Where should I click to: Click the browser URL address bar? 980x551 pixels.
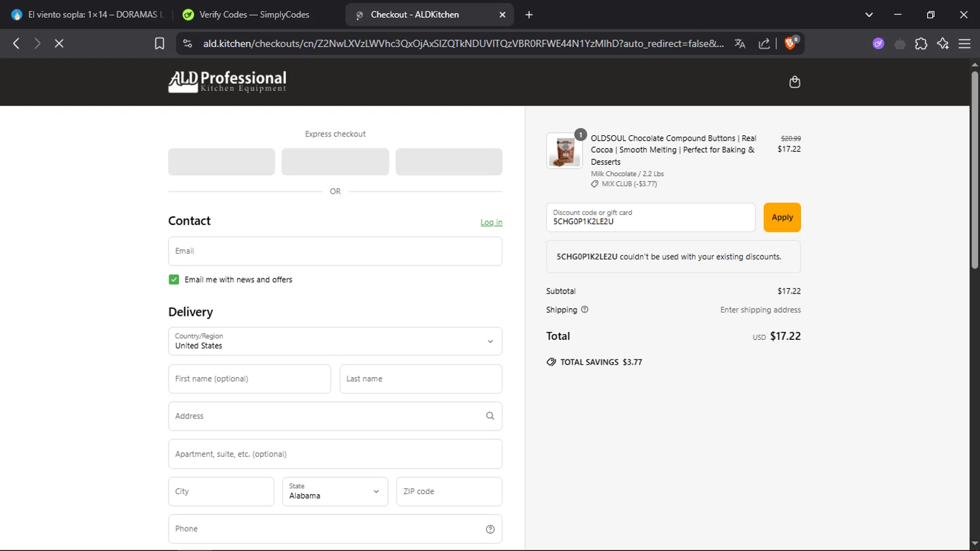[x=463, y=43]
